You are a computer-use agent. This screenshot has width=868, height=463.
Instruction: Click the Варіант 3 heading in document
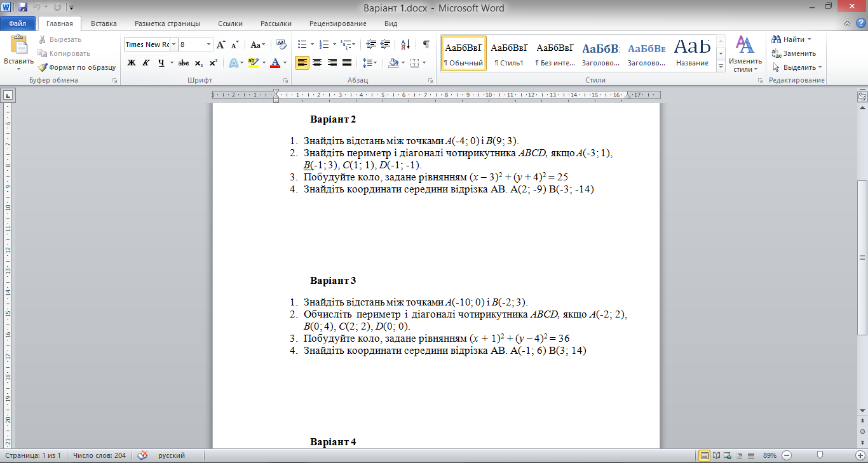point(333,280)
